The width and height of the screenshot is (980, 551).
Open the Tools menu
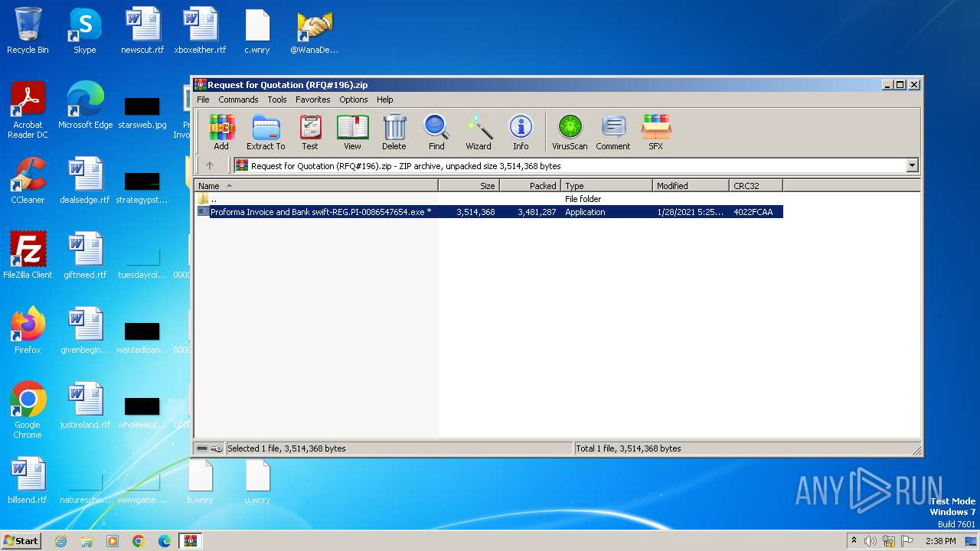click(x=277, y=99)
